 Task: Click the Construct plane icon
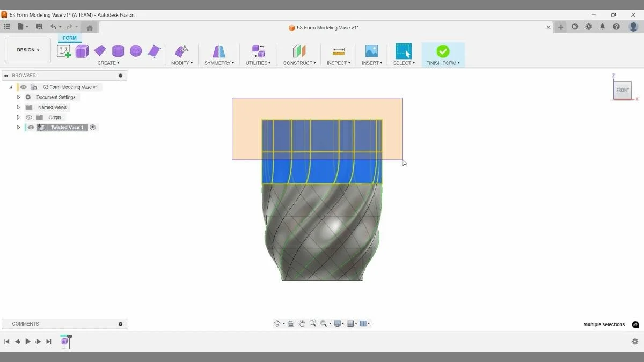(299, 51)
